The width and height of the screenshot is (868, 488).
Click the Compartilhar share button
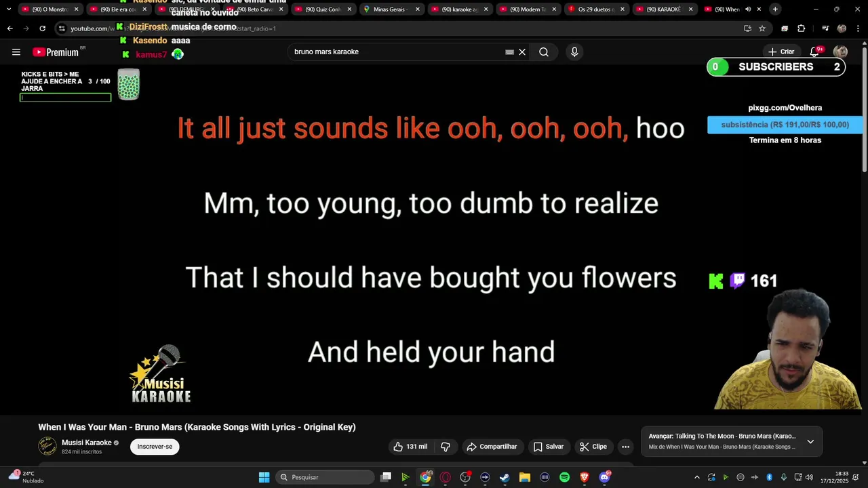pos(492,447)
